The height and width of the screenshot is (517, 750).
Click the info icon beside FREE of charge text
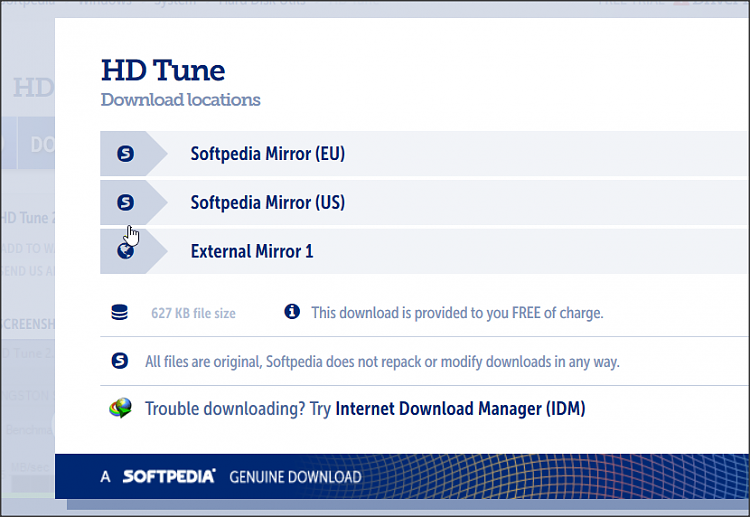(292, 311)
